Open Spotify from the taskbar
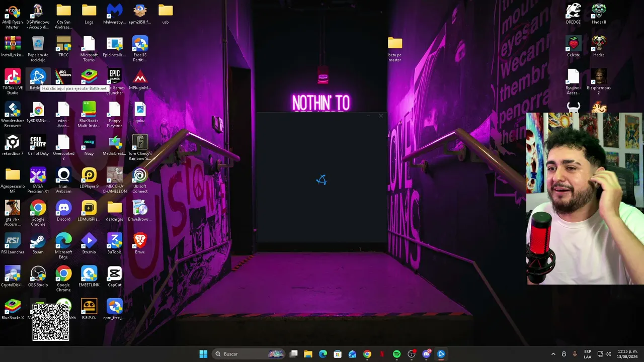The height and width of the screenshot is (362, 644). [x=396, y=354]
